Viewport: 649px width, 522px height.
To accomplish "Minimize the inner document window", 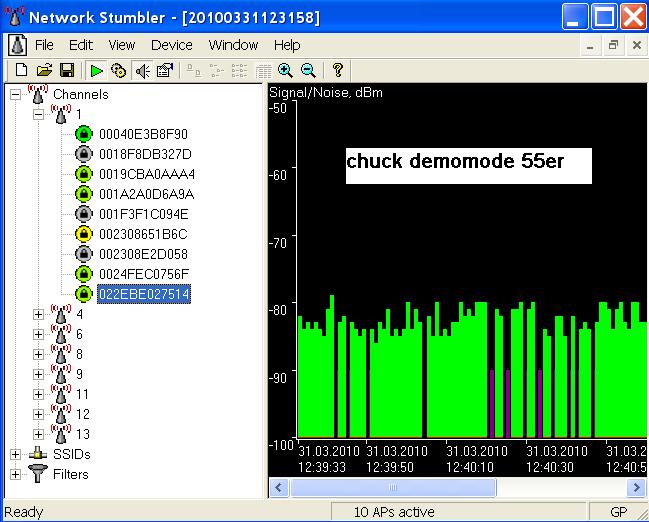I will pos(590,45).
